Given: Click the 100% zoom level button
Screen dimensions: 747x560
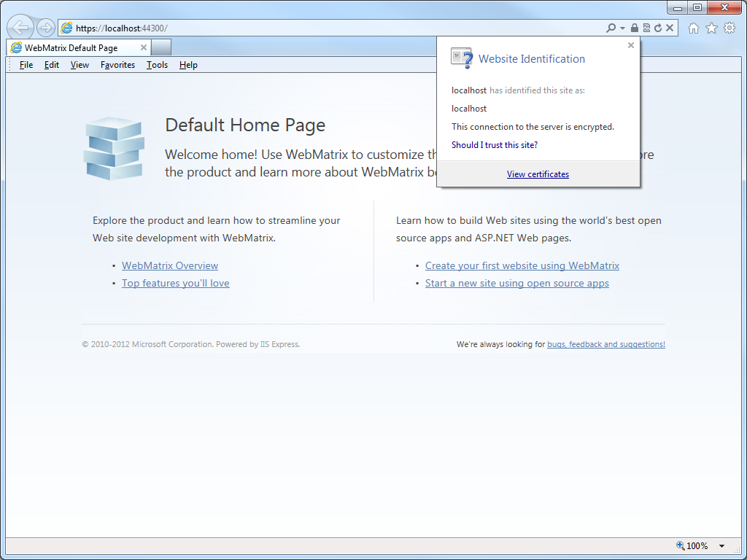Looking at the screenshot, I should click(692, 545).
